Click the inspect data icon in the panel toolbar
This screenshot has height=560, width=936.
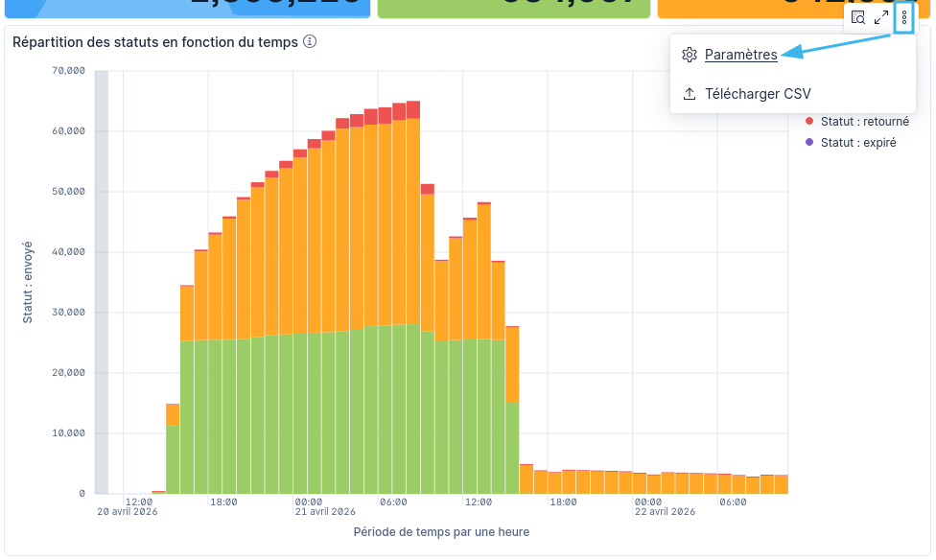click(857, 18)
